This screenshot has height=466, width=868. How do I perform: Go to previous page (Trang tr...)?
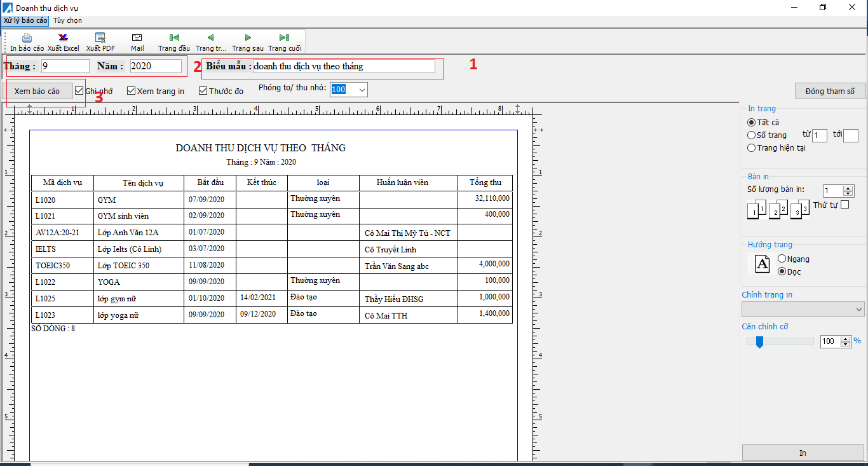[211, 42]
